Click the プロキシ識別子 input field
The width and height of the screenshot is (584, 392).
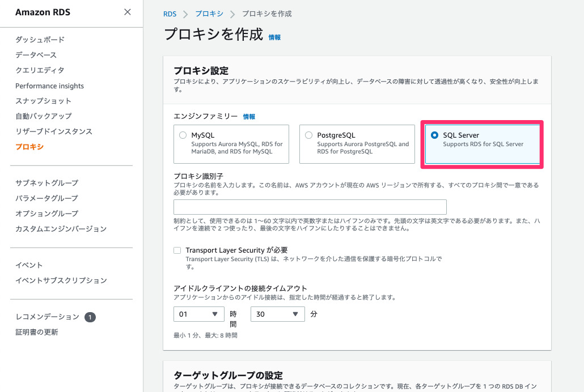click(310, 206)
